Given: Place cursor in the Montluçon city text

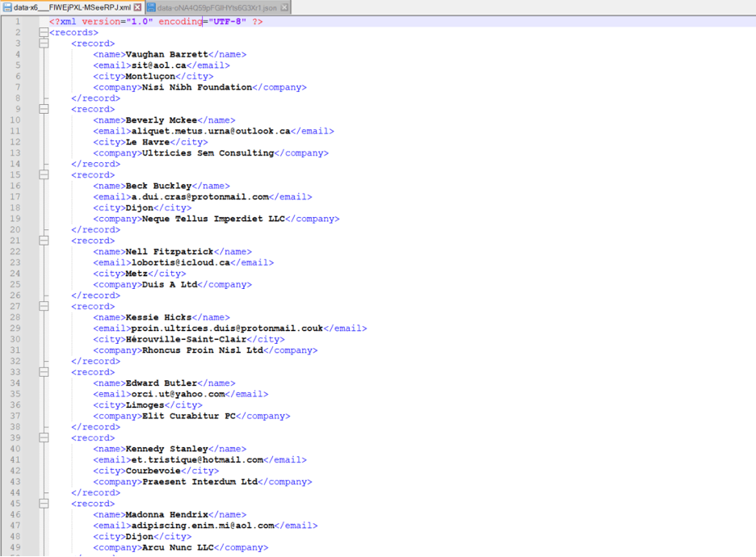Looking at the screenshot, I should (150, 77).
